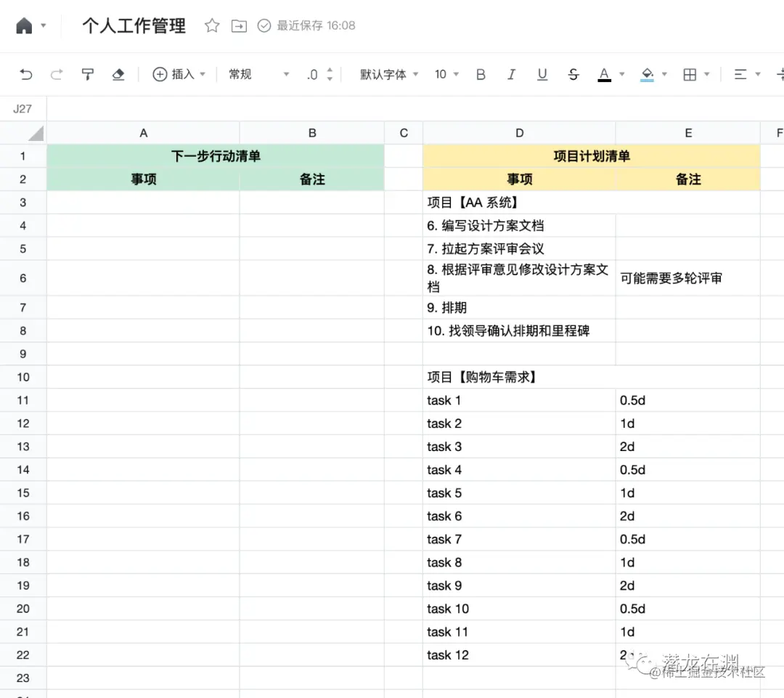Viewport: 784px width, 698px height.
Task: Toggle underline formatting
Action: tap(542, 74)
